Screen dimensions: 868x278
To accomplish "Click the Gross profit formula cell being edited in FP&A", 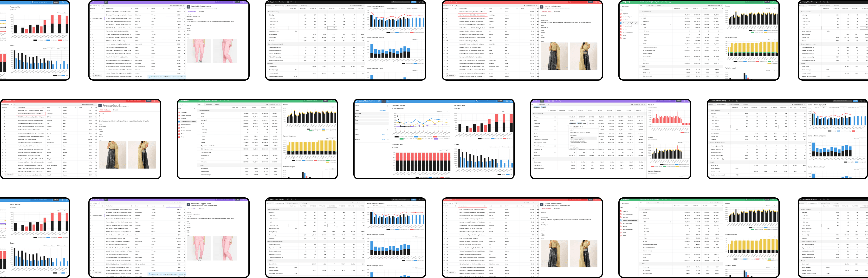I will [577, 124].
